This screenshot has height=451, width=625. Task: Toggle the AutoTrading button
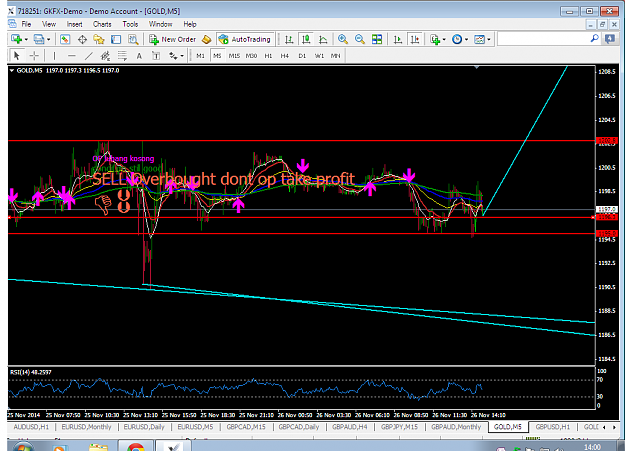pos(245,39)
